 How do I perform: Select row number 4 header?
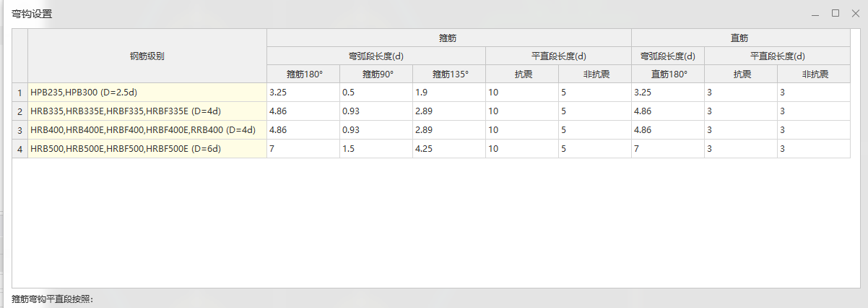(20, 149)
